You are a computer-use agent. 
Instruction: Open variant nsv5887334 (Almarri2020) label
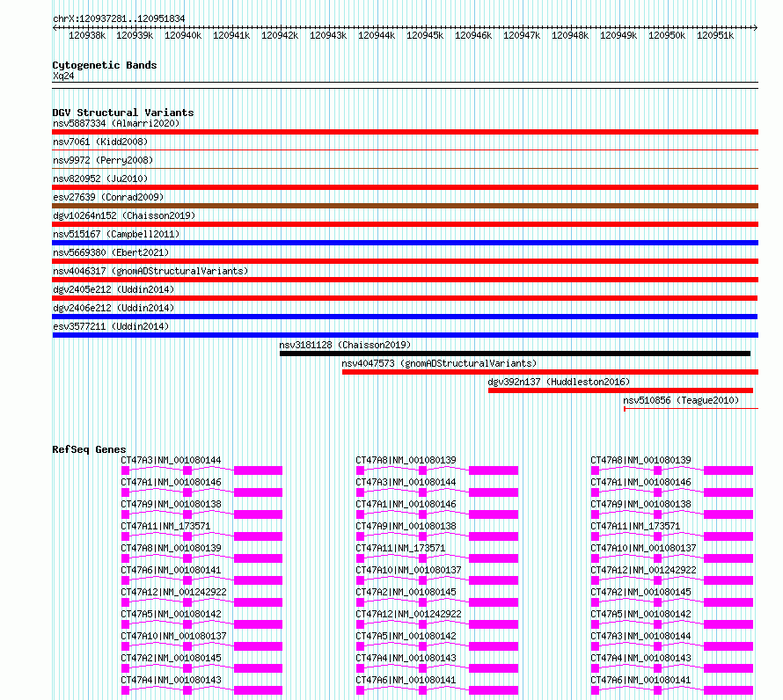116,123
